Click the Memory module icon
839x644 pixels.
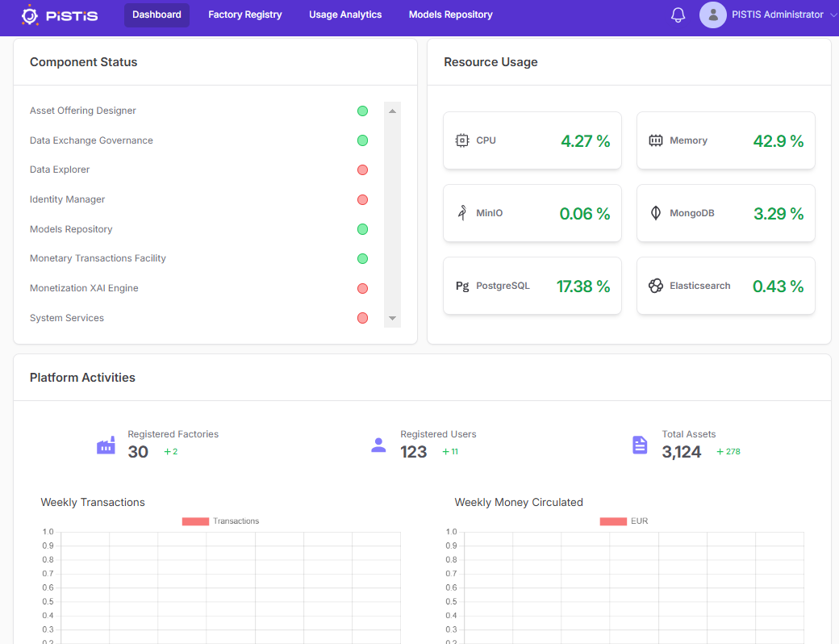point(655,140)
